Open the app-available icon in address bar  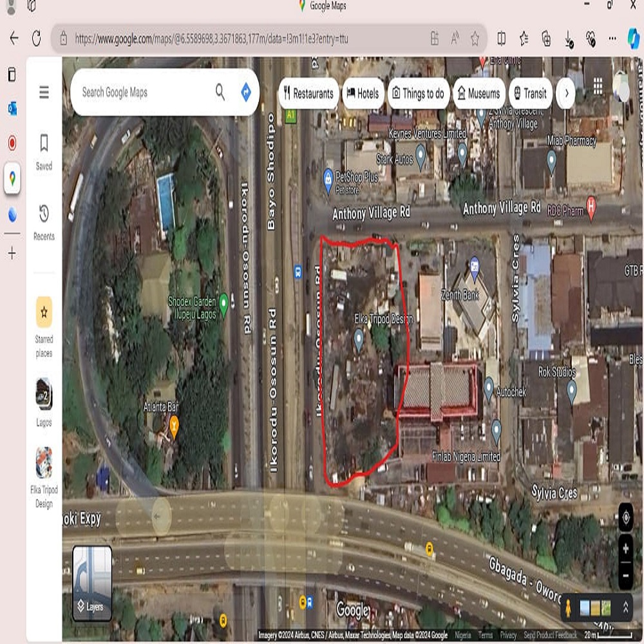tap(435, 39)
